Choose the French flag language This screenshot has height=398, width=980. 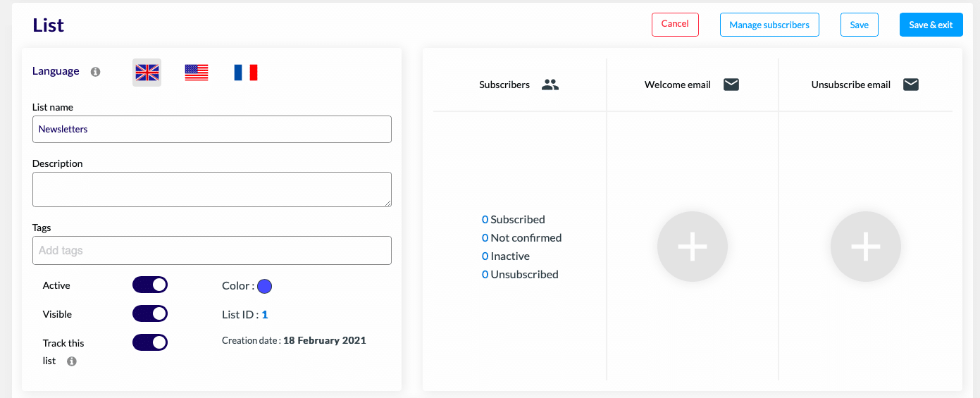click(x=246, y=73)
